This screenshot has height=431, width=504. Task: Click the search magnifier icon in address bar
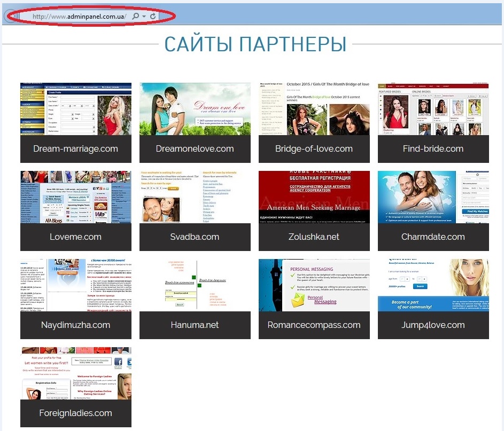(136, 16)
